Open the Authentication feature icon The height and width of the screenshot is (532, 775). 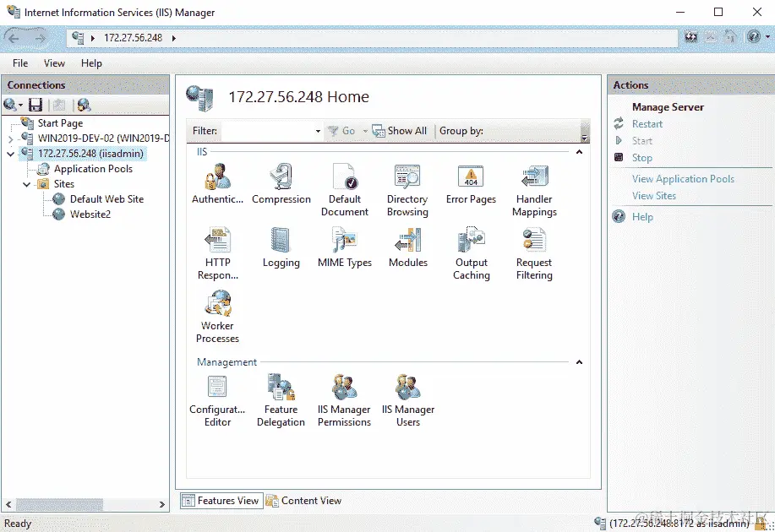tap(217, 184)
